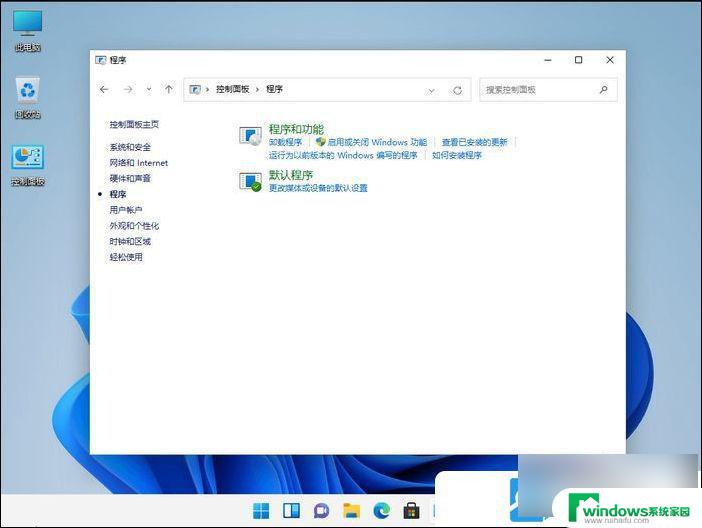Open Control Panel desktop icon
The width and height of the screenshot is (702, 528).
[28, 165]
